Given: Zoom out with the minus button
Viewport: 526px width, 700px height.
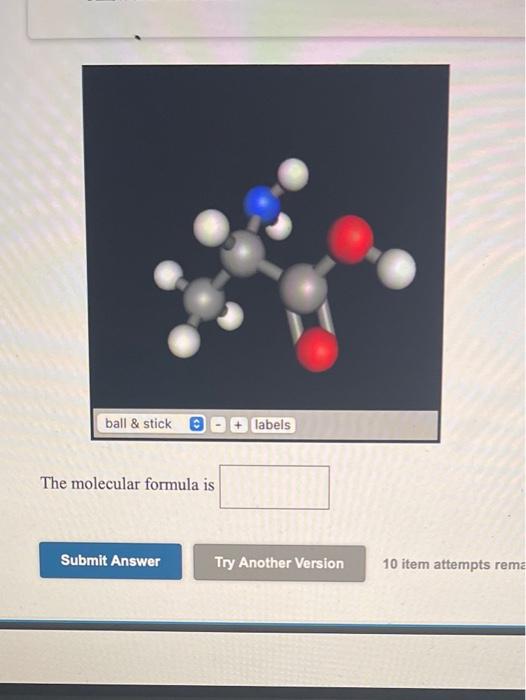Looking at the screenshot, I should 217,425.
